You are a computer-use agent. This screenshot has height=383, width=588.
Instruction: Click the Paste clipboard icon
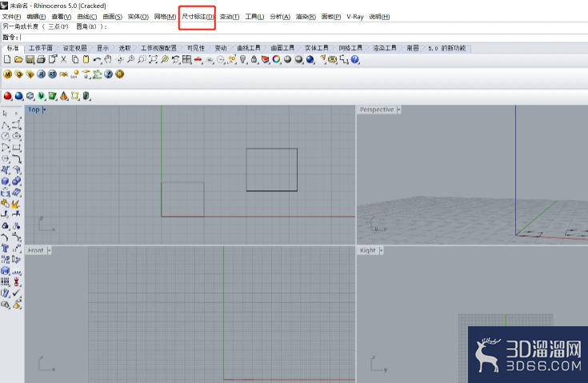click(86, 59)
